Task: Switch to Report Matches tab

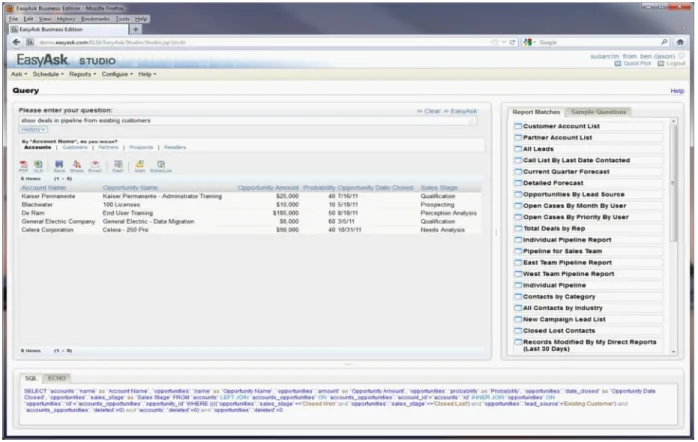Action: [x=536, y=112]
